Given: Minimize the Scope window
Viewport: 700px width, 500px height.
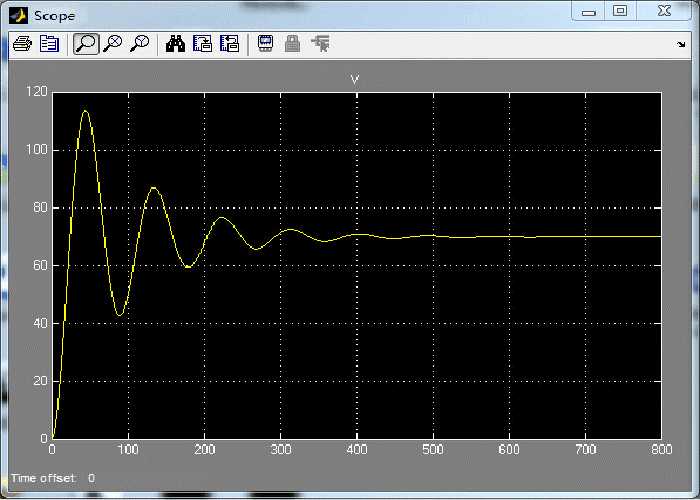Looking at the screenshot, I should click(x=589, y=12).
